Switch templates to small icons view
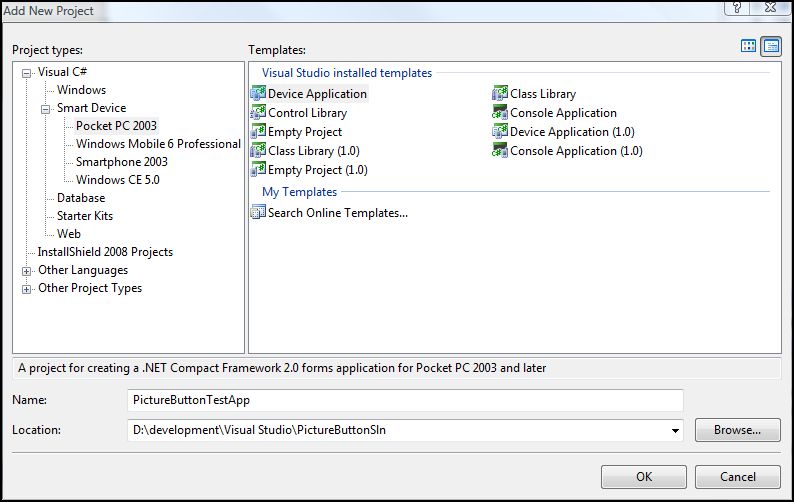The width and height of the screenshot is (794, 502). (x=771, y=46)
